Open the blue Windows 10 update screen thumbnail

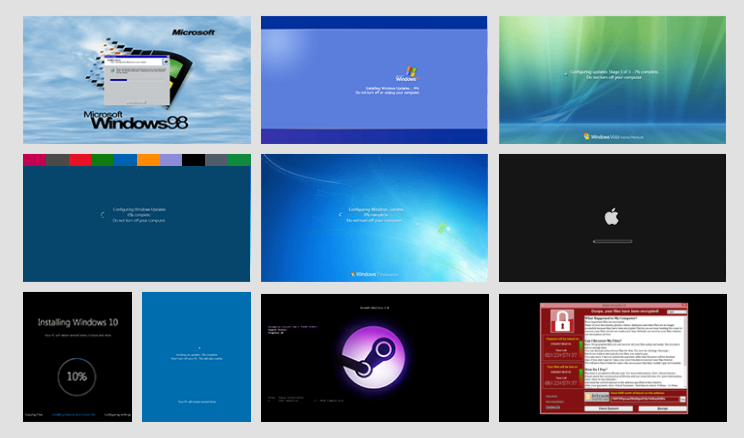coord(196,357)
